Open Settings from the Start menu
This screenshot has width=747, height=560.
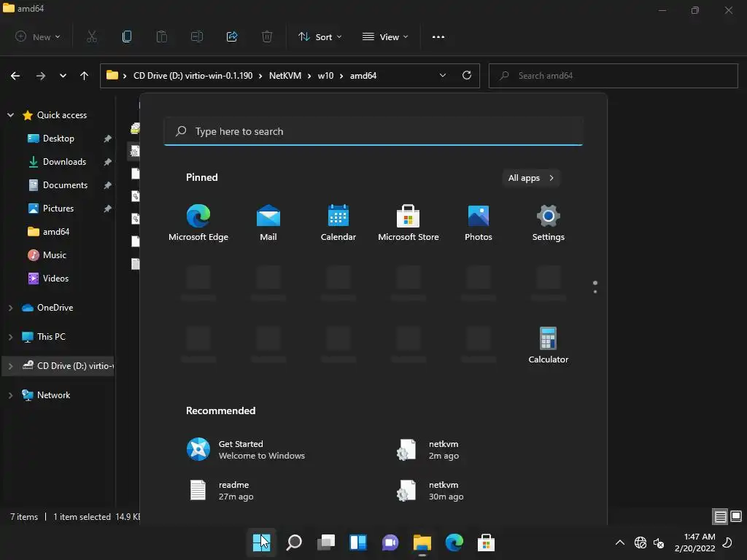(x=549, y=223)
